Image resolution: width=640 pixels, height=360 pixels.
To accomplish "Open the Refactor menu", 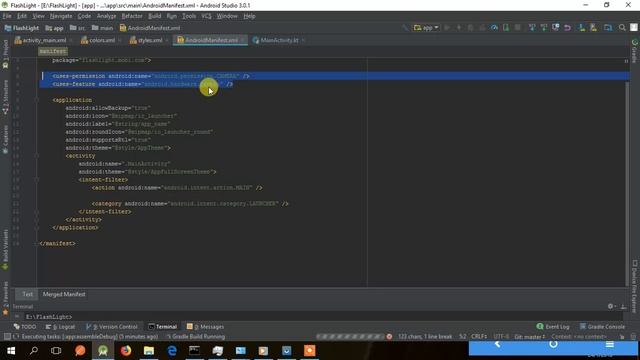I will click(132, 16).
